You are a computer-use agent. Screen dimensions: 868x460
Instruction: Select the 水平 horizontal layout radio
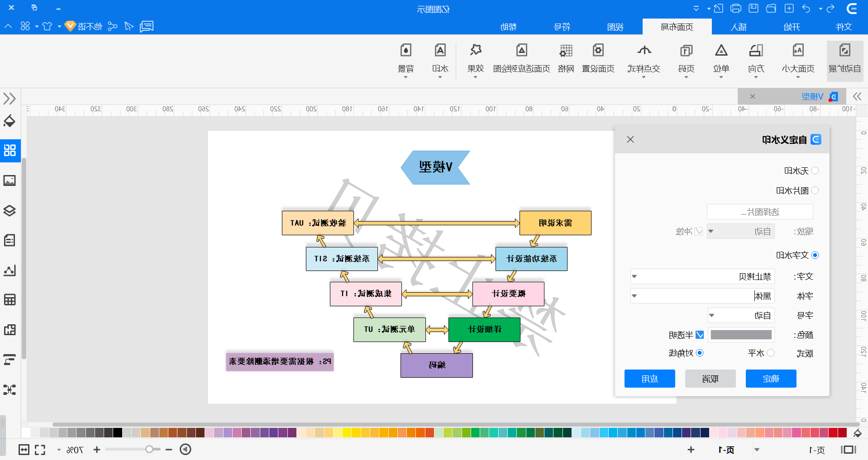pyautogui.click(x=771, y=353)
